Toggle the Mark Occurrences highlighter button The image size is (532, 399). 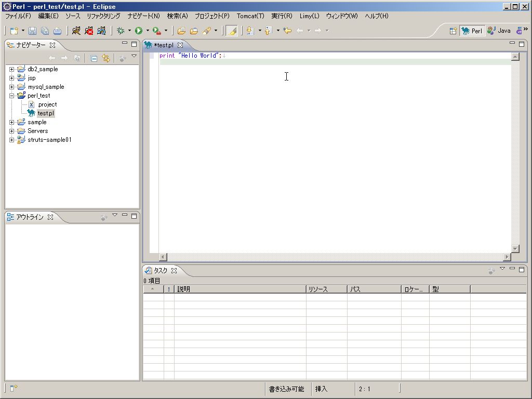pyautogui.click(x=232, y=31)
